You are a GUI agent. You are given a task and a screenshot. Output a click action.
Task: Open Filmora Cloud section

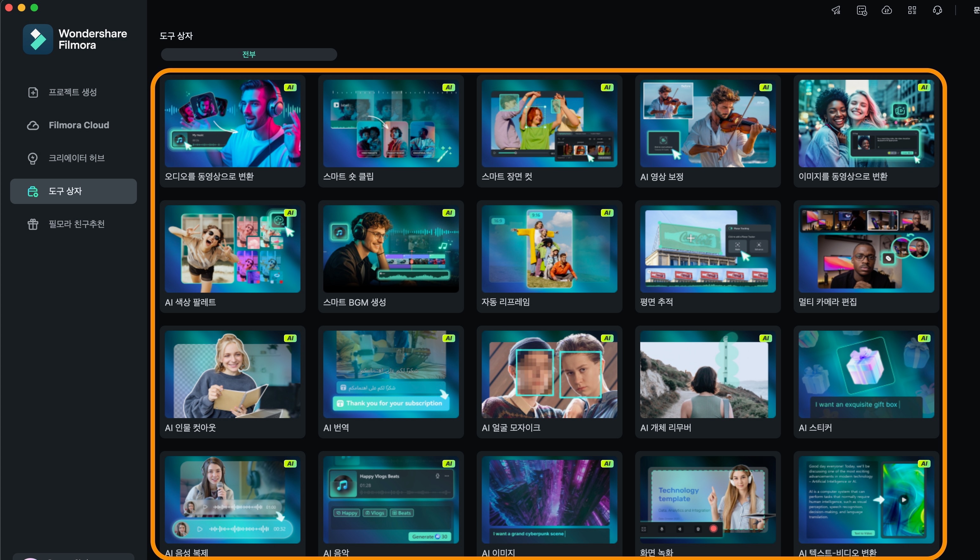[74, 125]
